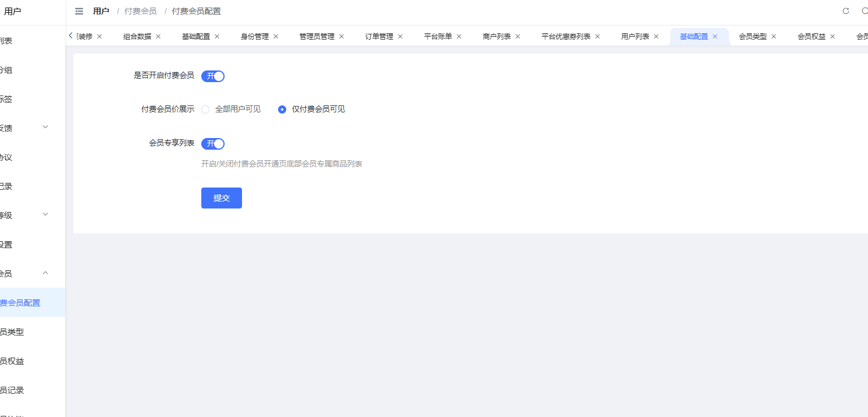Choose the 仅付费会员可见 radio option
Screen dimensions: 868x417
pos(282,109)
